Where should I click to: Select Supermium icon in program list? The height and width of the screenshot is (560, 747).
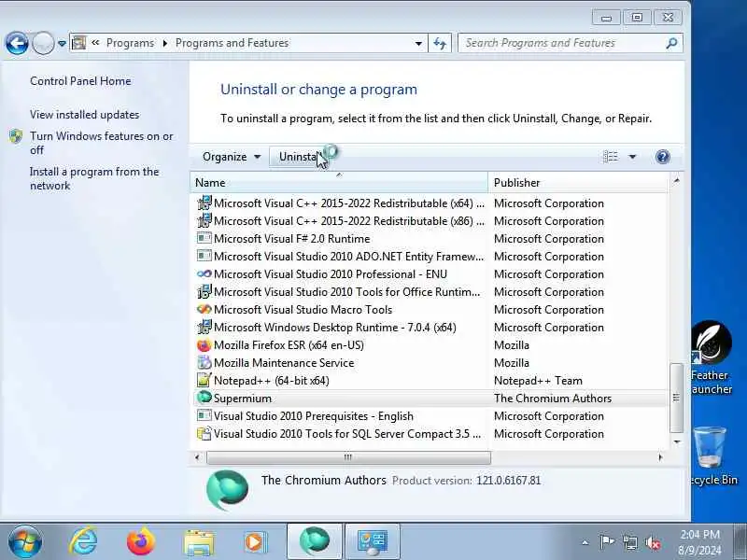tap(204, 398)
